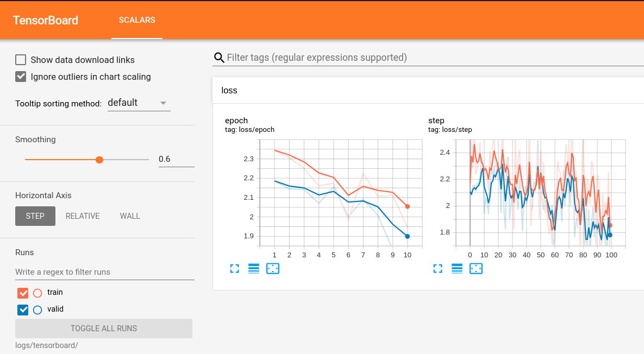Uncheck the train run checkbox
Image resolution: width=644 pixels, height=354 pixels.
23,293
